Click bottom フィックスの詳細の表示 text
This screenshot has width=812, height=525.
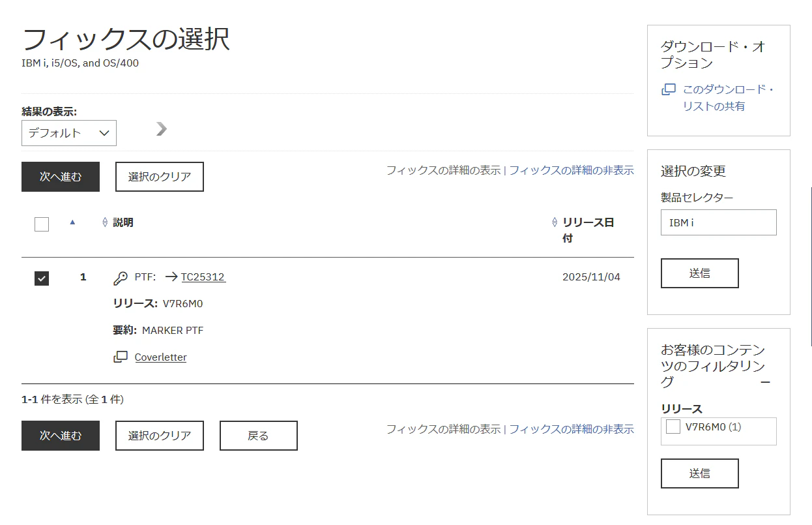443,429
